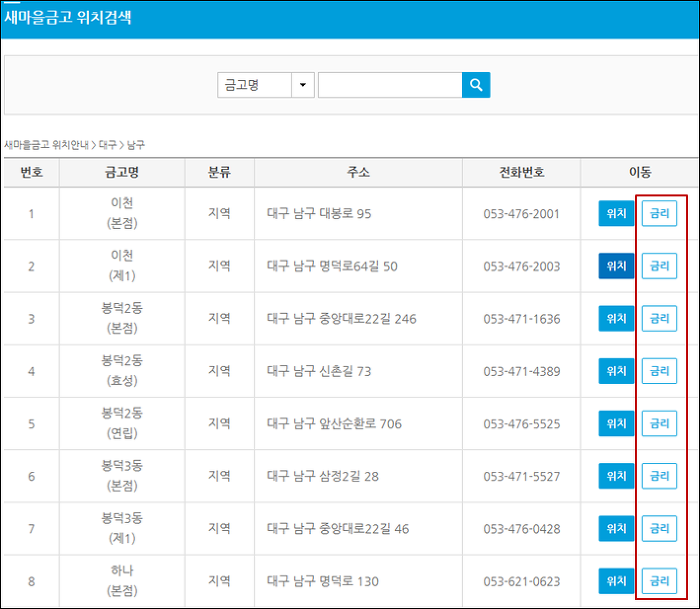
Task: Click the 대구 breadcrumb link
Action: click(108, 145)
